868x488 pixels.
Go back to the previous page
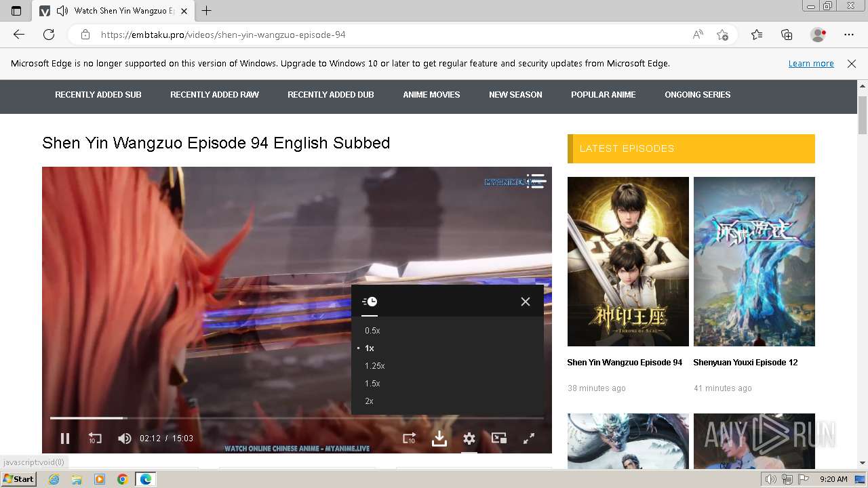tap(19, 35)
